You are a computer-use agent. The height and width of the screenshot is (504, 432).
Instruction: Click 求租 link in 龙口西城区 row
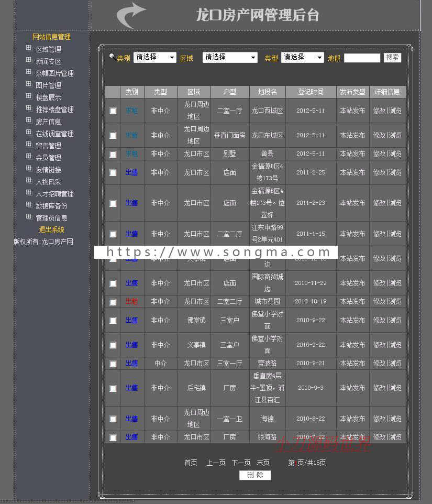(131, 111)
